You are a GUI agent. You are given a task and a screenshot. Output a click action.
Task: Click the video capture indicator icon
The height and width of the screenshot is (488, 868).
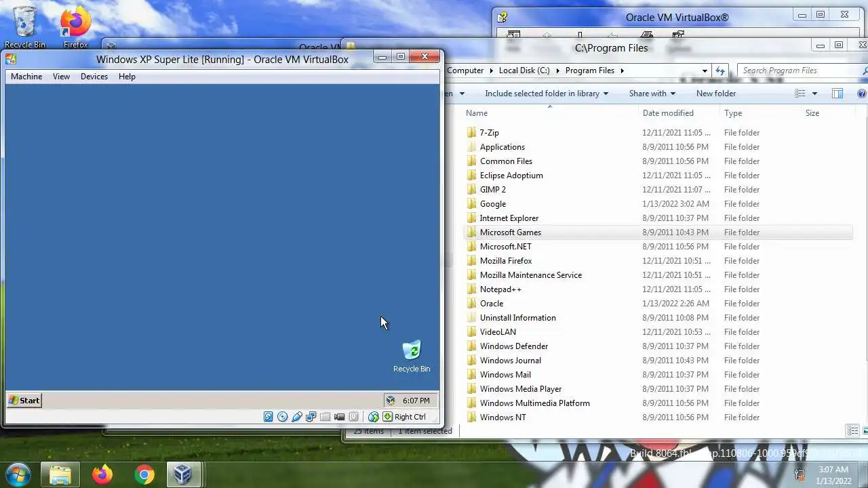pyautogui.click(x=340, y=417)
